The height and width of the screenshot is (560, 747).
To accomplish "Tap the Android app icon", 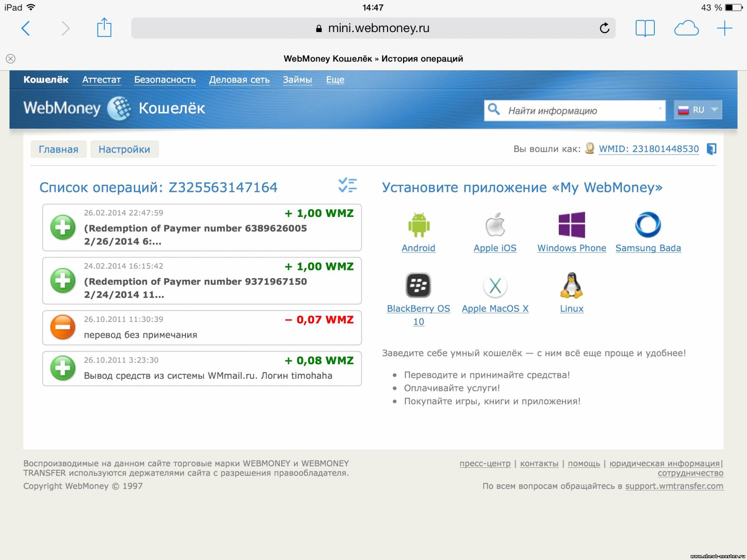I will click(x=419, y=225).
